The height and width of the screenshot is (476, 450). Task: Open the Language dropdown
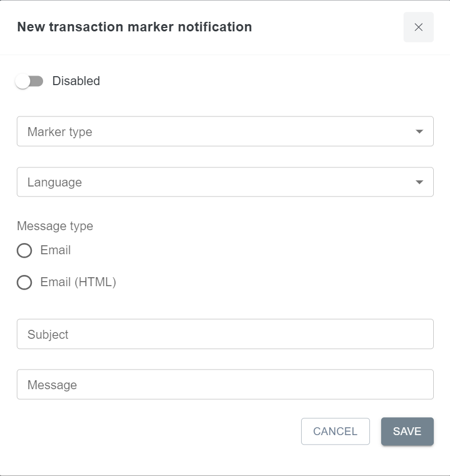[x=225, y=182]
